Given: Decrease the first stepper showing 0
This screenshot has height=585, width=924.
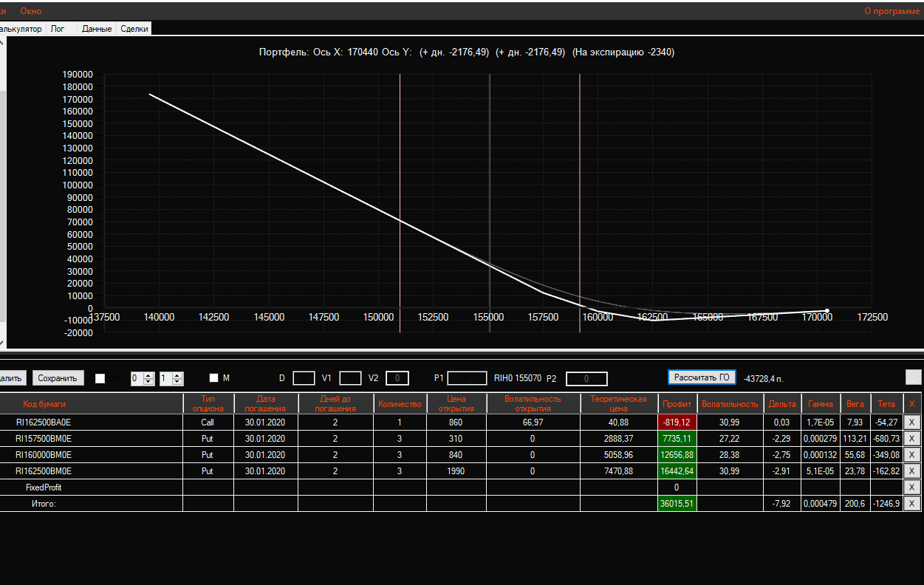Looking at the screenshot, I should (148, 382).
